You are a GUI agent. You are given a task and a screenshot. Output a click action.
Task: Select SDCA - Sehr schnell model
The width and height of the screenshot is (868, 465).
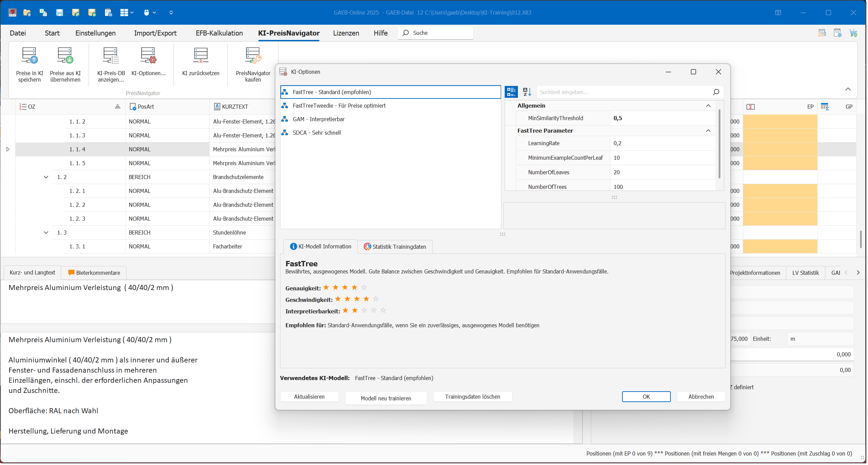point(316,133)
